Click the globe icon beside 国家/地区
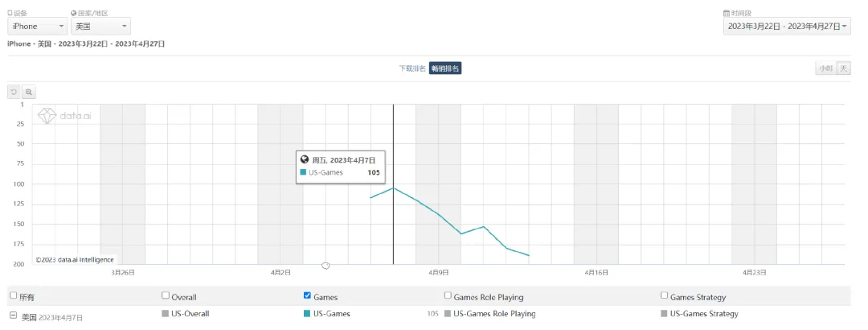This screenshot has width=868, height=330. [74, 14]
